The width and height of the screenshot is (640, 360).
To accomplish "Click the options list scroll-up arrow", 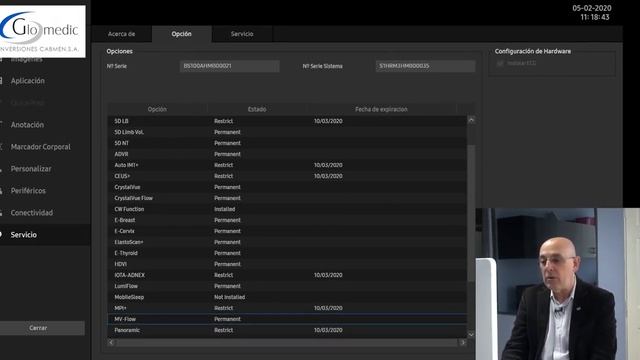I will [x=471, y=120].
